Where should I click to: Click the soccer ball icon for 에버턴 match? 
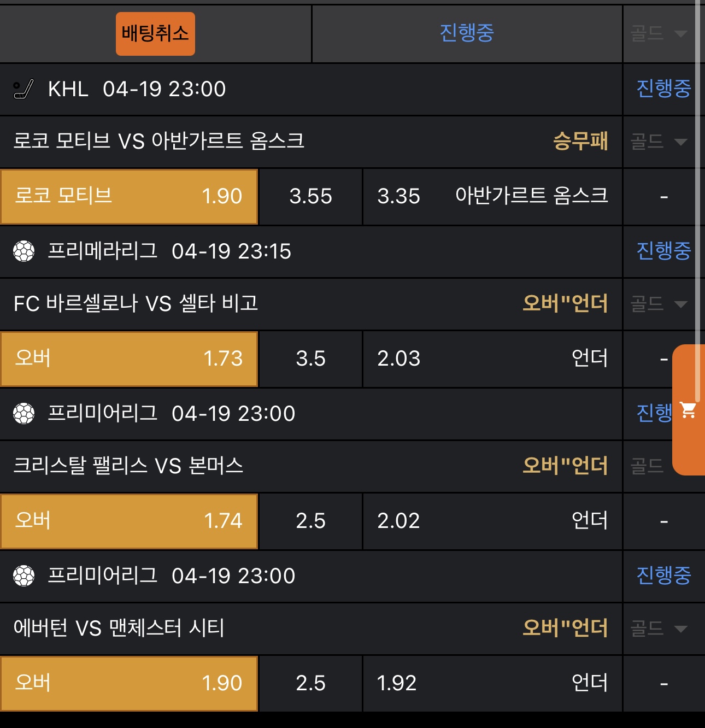(x=23, y=576)
